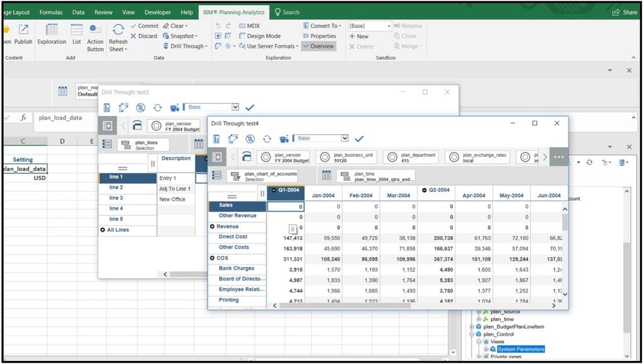Select plan_department 415 context tile
Screen dimensions: 644x364
click(411, 157)
